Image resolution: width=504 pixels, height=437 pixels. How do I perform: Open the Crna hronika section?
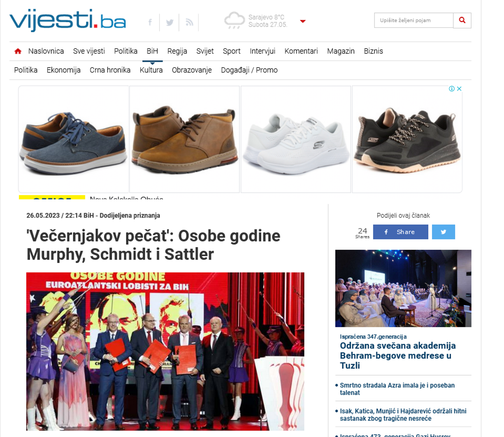[x=110, y=70]
